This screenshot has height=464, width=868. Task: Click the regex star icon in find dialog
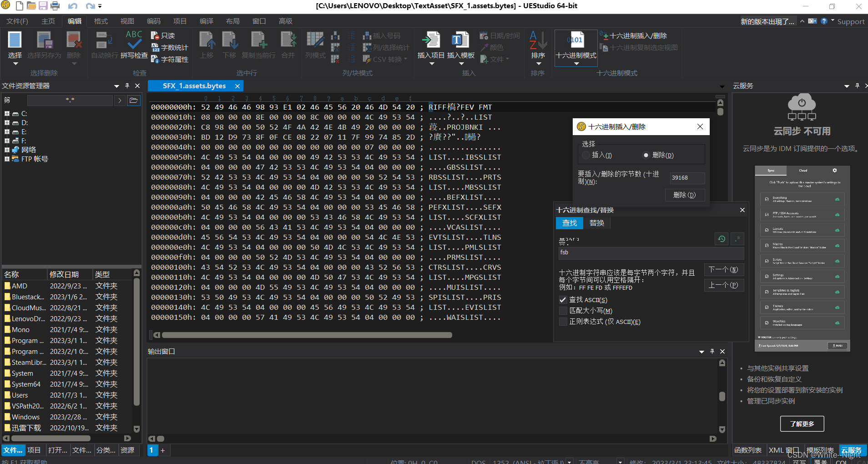[737, 239]
